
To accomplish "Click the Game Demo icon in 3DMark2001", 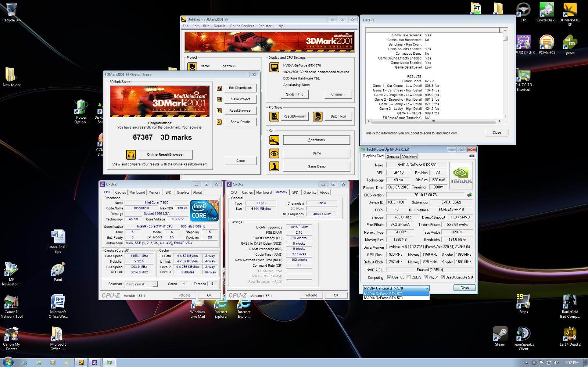I will (x=274, y=166).
